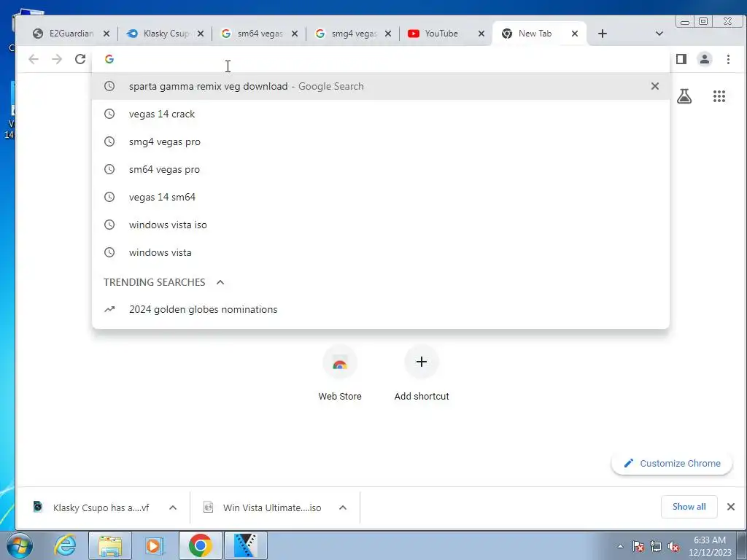Click the network tray icon
The width and height of the screenshot is (747, 560).
[656, 546]
